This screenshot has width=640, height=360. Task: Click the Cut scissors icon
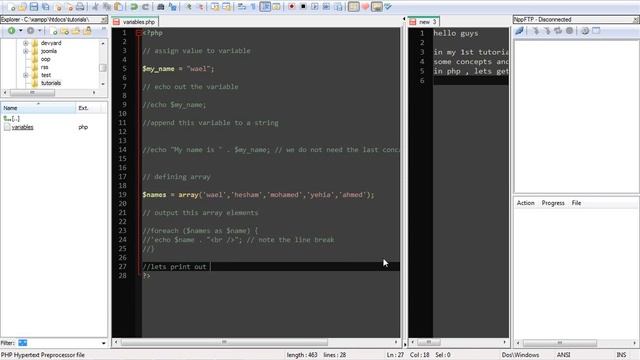96,7
